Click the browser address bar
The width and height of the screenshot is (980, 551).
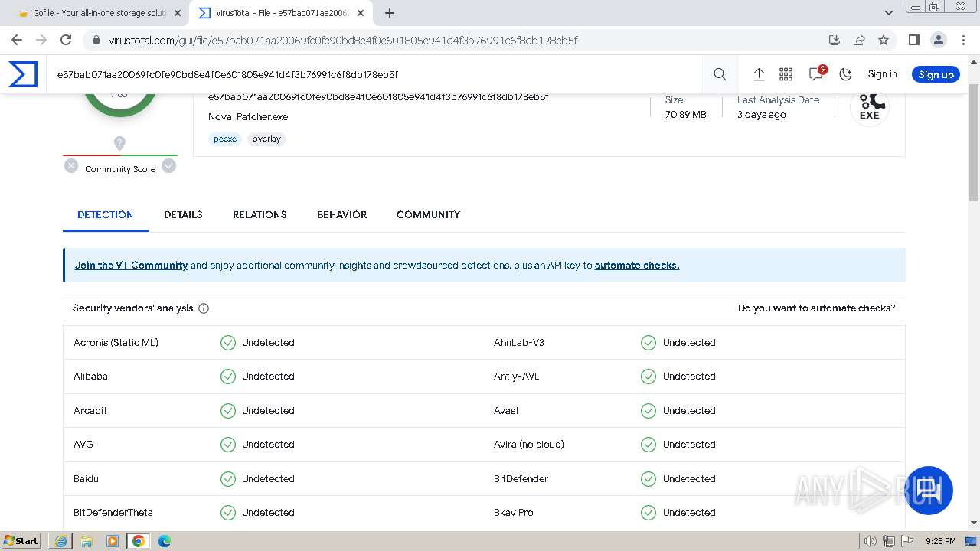coord(459,40)
